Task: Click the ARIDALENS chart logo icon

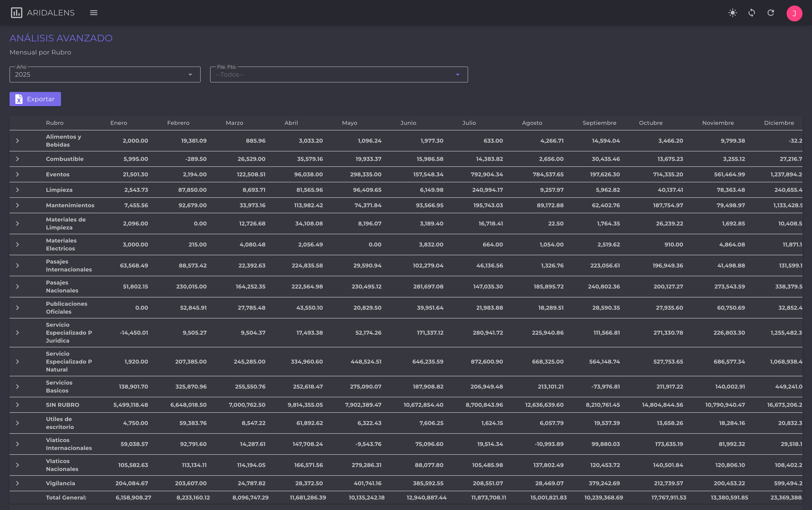Action: point(16,13)
